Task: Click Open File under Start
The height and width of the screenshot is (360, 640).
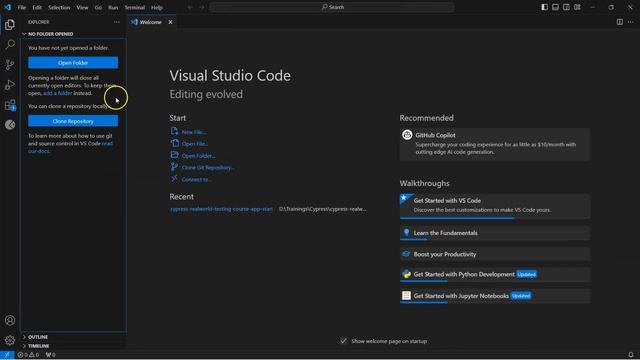Action: tap(189, 143)
